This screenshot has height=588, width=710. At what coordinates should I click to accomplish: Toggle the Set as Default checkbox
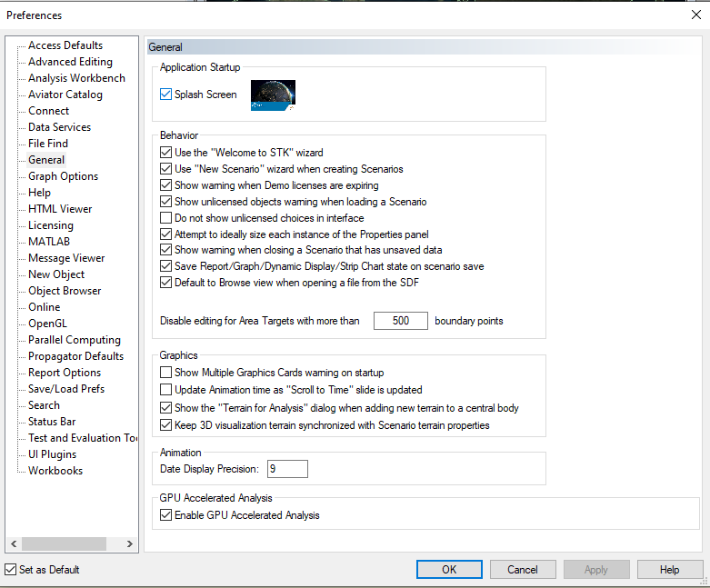point(11,570)
